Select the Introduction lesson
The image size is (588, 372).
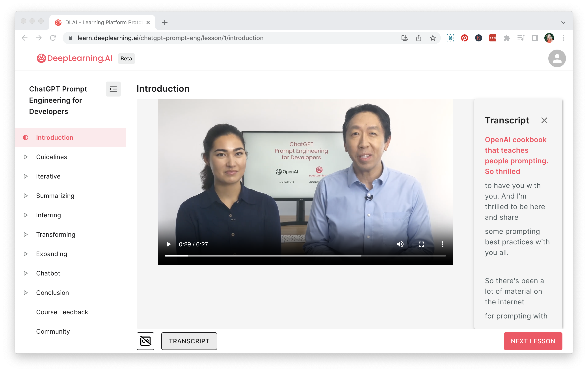[70, 138]
